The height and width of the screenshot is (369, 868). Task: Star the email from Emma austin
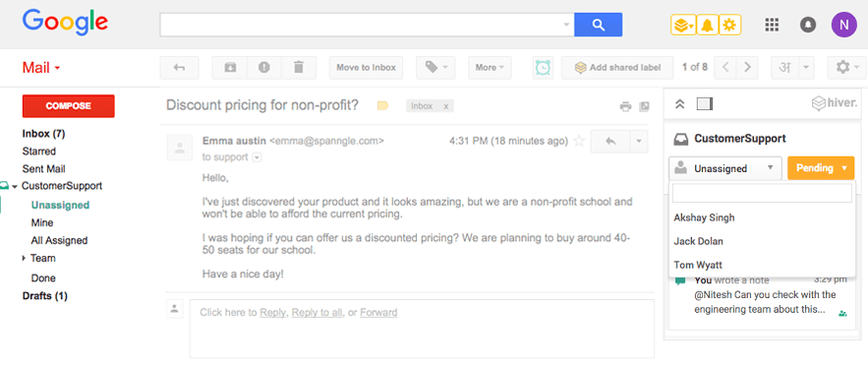tap(579, 141)
